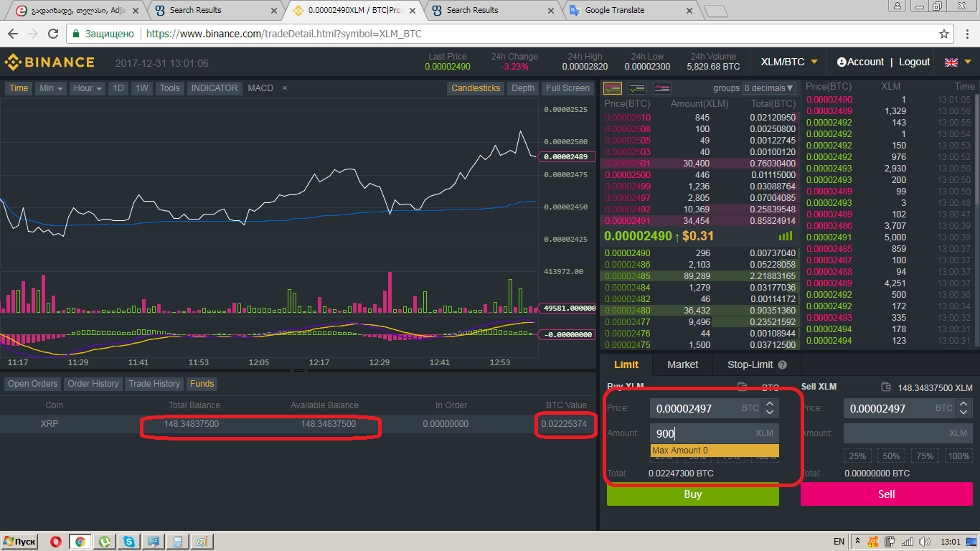The width and height of the screenshot is (980, 551).
Task: Close the MACD indicator with the x
Action: [285, 88]
